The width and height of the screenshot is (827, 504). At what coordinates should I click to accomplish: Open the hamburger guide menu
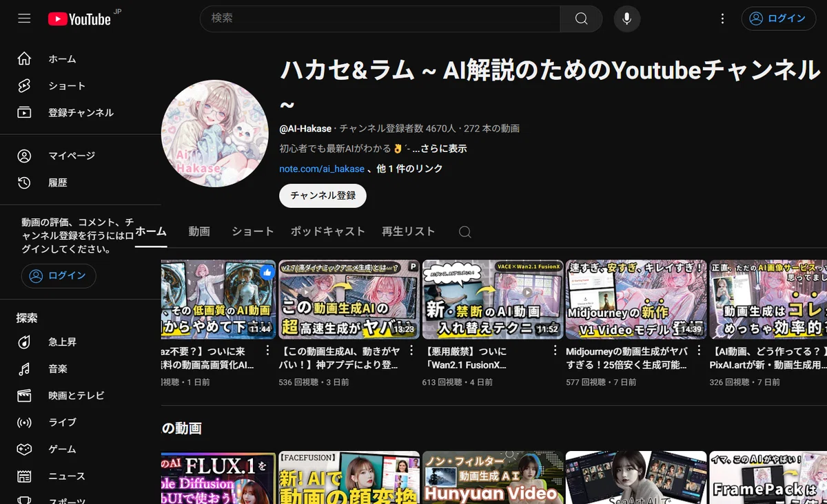tap(24, 19)
